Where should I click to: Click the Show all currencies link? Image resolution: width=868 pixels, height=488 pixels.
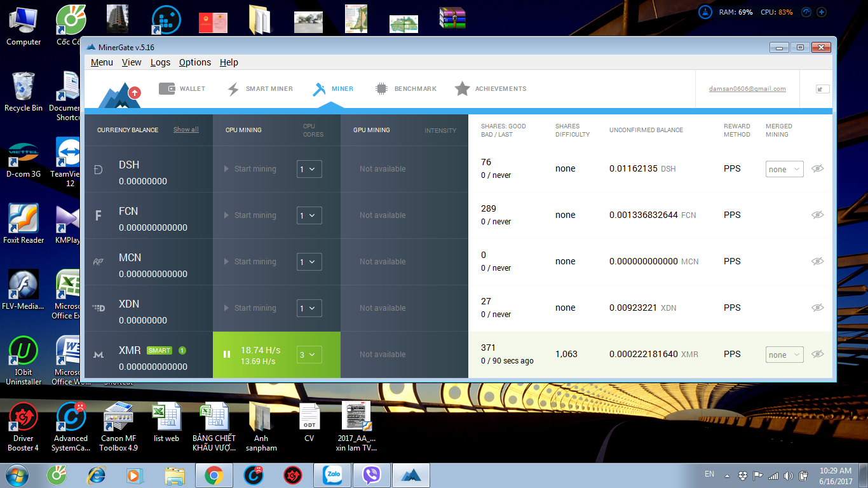(x=186, y=130)
